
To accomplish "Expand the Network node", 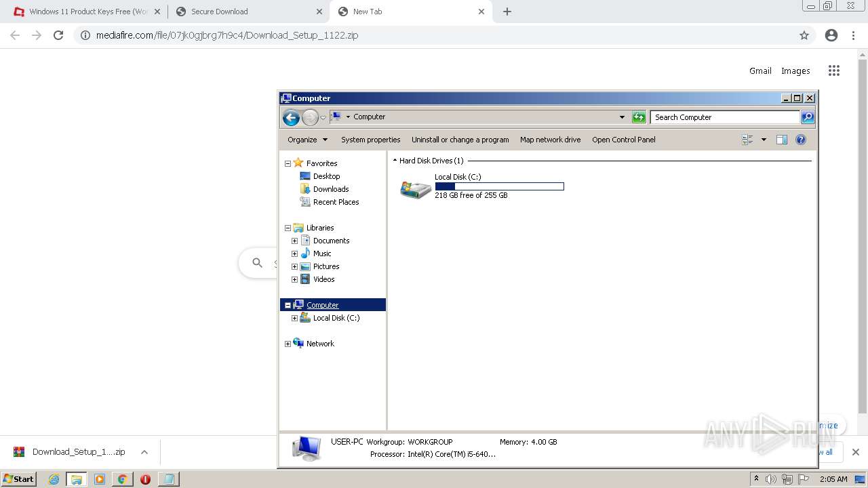I will coord(288,344).
